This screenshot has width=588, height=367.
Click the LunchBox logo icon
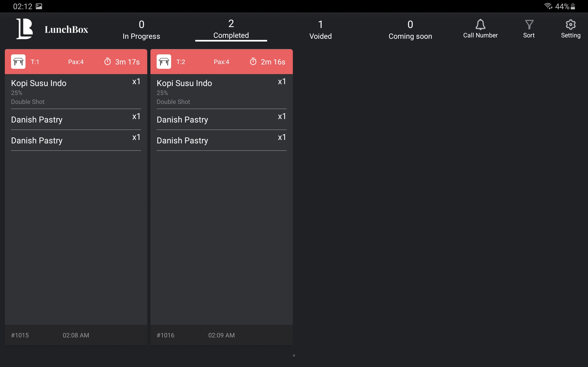pyautogui.click(x=25, y=29)
